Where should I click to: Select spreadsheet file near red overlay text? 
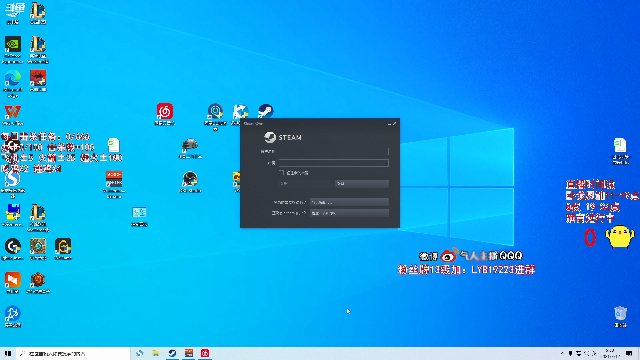point(113,145)
